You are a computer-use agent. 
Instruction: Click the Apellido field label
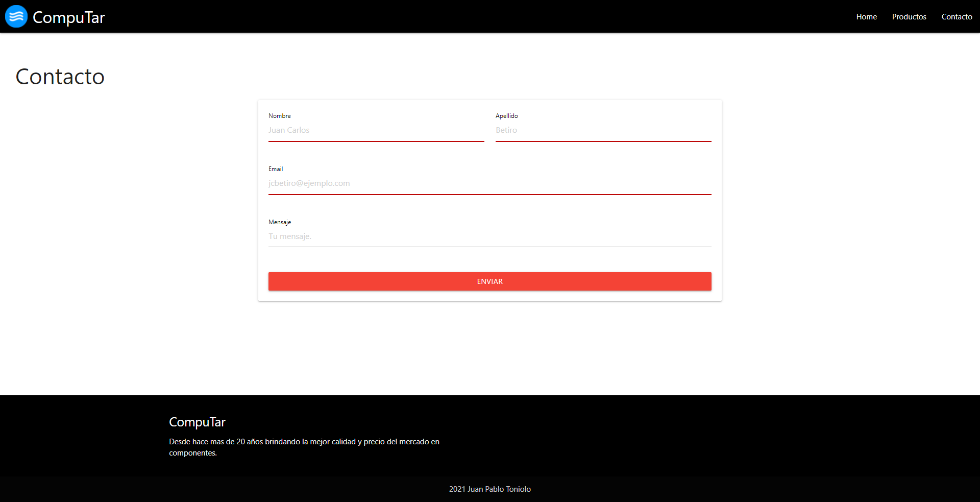point(507,116)
